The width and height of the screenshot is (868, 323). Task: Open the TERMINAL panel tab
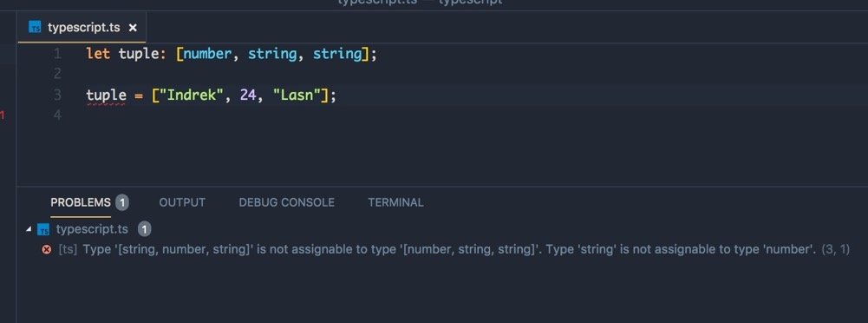[395, 203]
